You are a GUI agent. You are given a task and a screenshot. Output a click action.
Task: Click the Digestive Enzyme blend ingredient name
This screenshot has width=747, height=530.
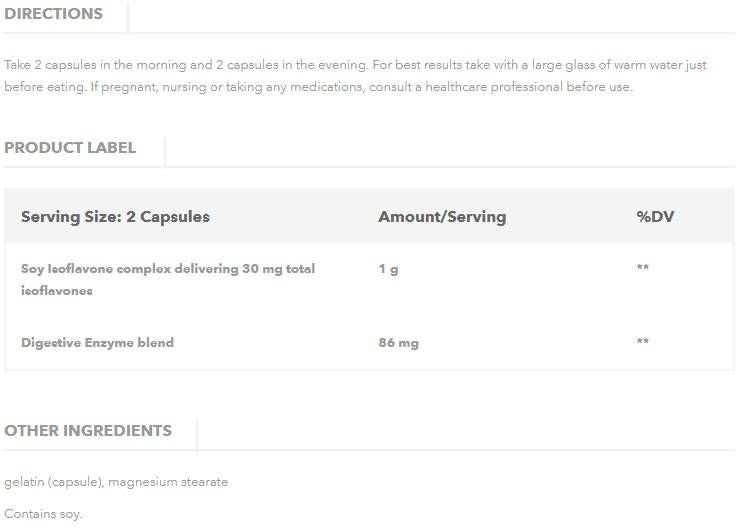click(x=97, y=343)
